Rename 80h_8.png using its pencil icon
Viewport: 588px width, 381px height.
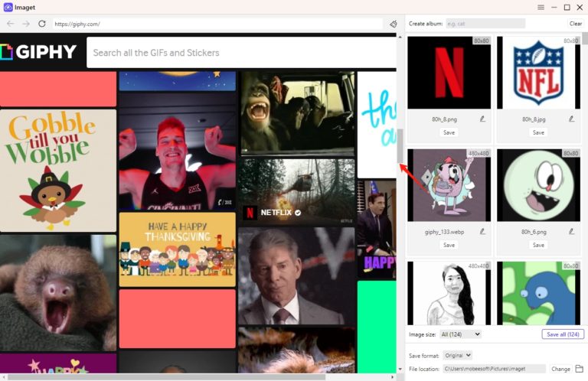click(482, 119)
